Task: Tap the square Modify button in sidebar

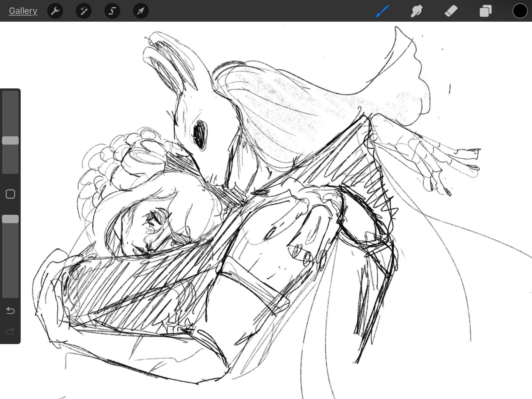Action: pos(10,194)
